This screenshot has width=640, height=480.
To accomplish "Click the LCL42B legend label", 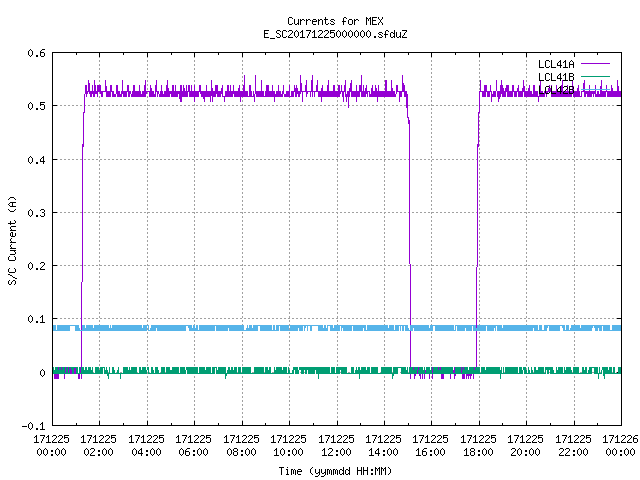I will click(x=556, y=90).
